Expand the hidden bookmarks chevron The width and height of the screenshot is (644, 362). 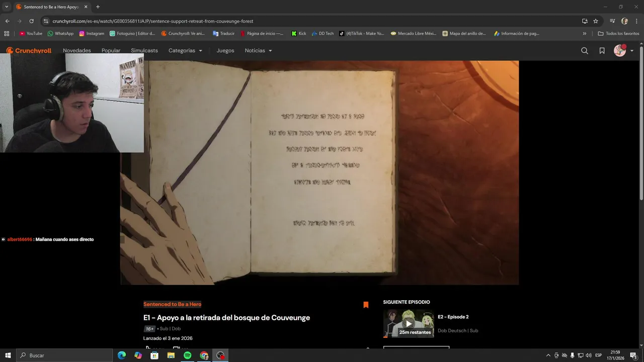pos(585,34)
